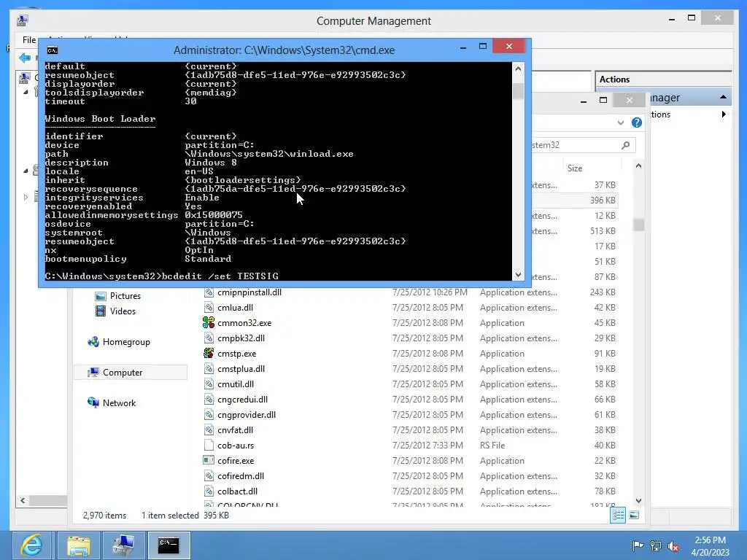This screenshot has width=747, height=560.
Task: Expand the ribbon chevron in Explorer
Action: click(x=620, y=122)
